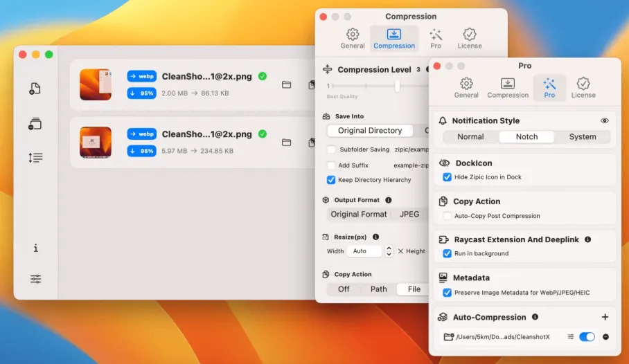The image size is (629, 364).
Task: Toggle Preserve Image Metadata checkbox
Action: (x=447, y=293)
